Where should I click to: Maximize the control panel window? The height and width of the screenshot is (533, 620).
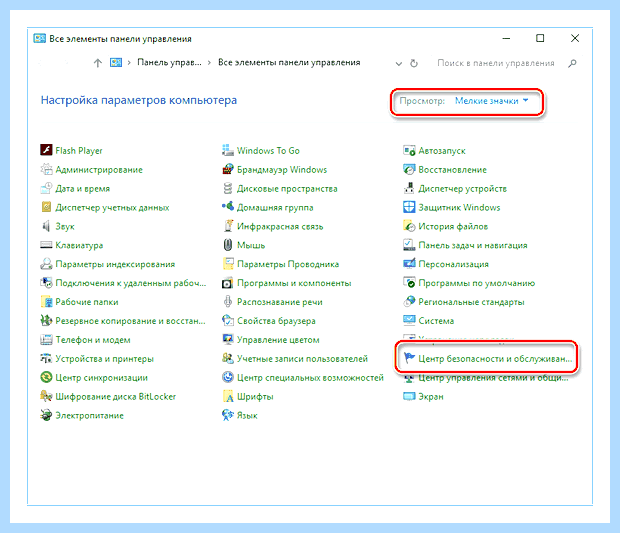coord(540,38)
